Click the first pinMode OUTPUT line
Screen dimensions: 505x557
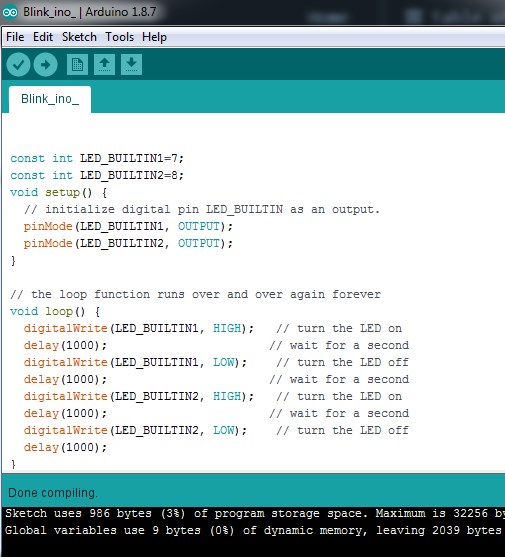tap(128, 226)
